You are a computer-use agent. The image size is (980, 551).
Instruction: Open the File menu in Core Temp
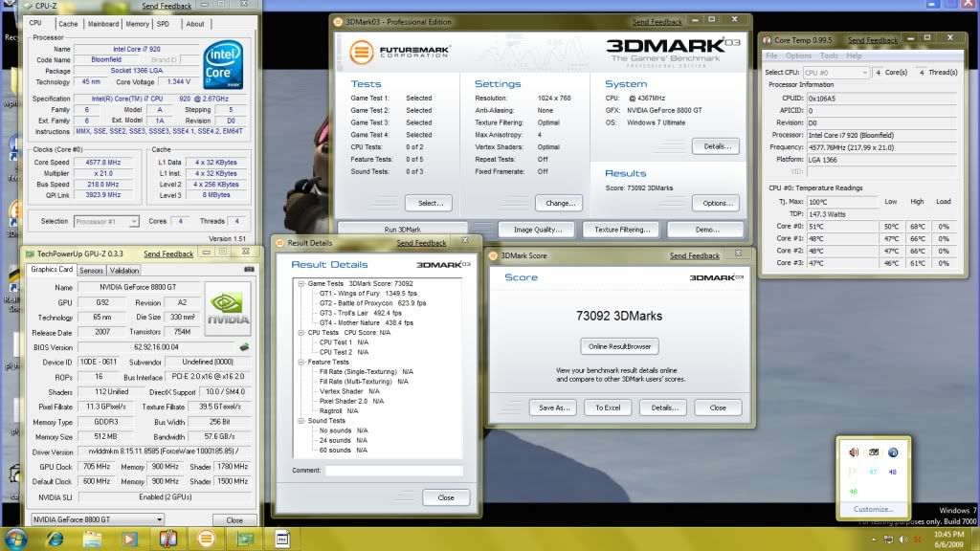point(772,55)
